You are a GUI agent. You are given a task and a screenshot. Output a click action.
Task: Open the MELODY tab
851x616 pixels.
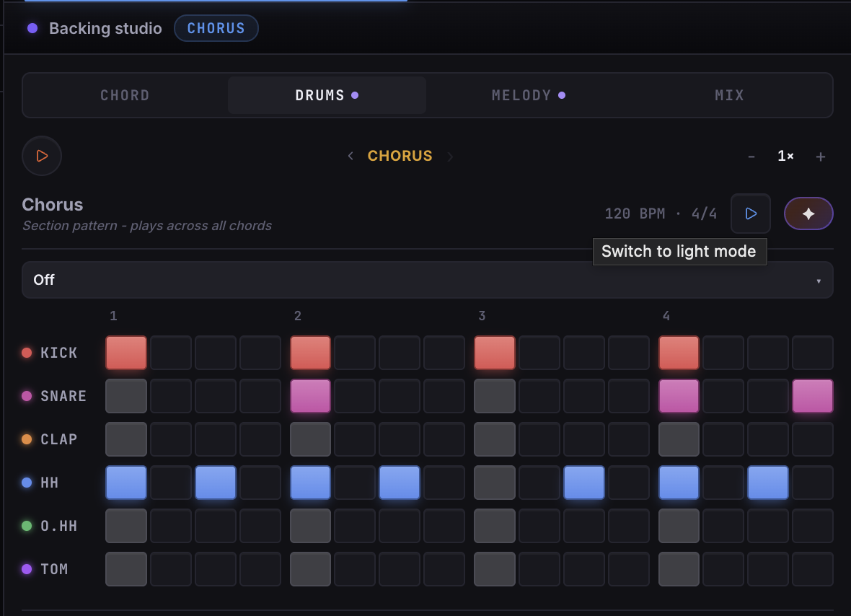[528, 95]
